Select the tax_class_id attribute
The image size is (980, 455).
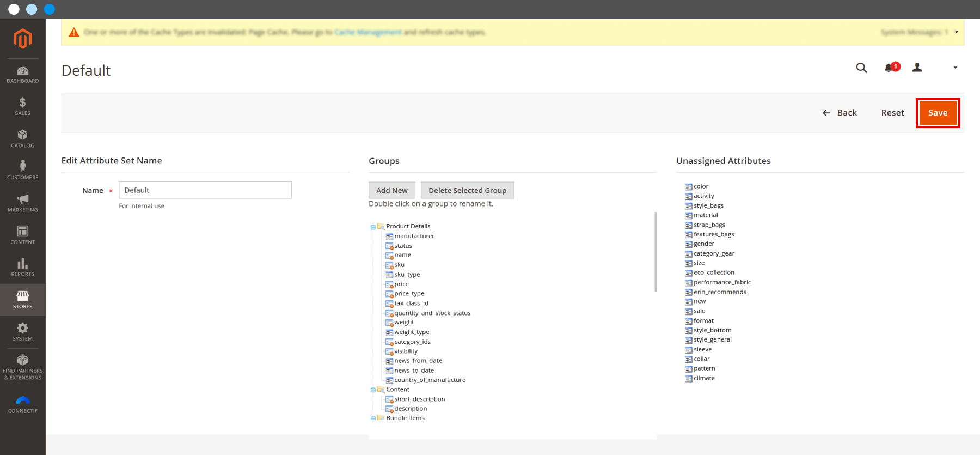[x=412, y=304]
